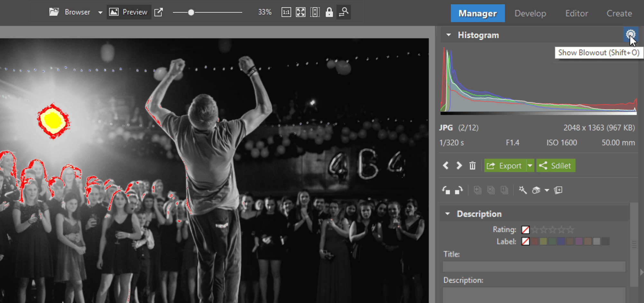Click the remove variant pages icon

tap(491, 190)
